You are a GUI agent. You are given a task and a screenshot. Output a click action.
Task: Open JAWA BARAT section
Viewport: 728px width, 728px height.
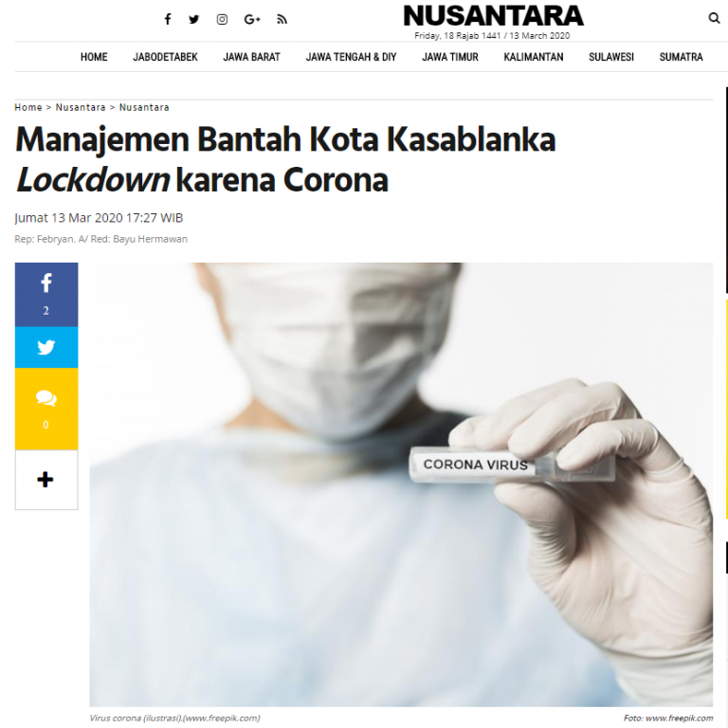(x=251, y=57)
